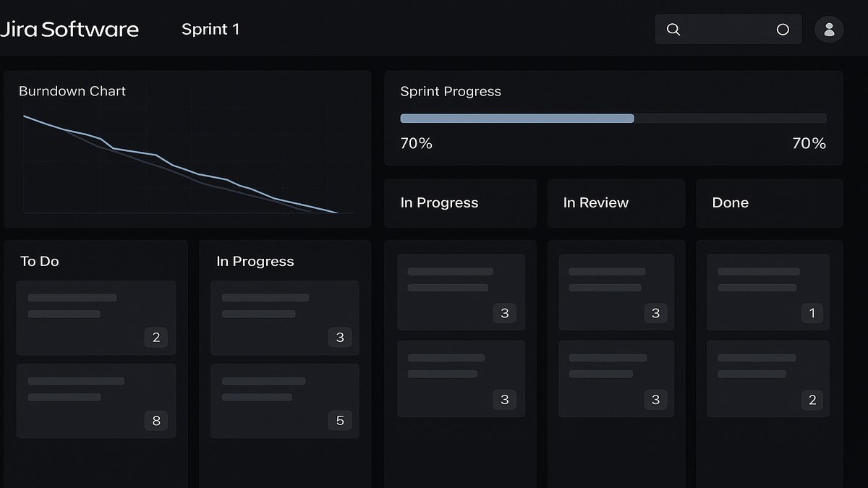868x488 pixels.
Task: Click the 5 story points badge
Action: pyautogui.click(x=340, y=421)
